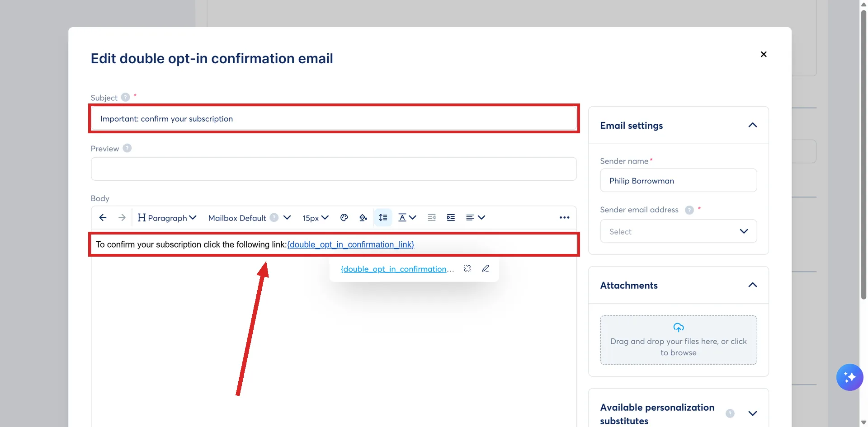Click into the Subject input field
Image resolution: width=868 pixels, height=427 pixels.
(334, 119)
